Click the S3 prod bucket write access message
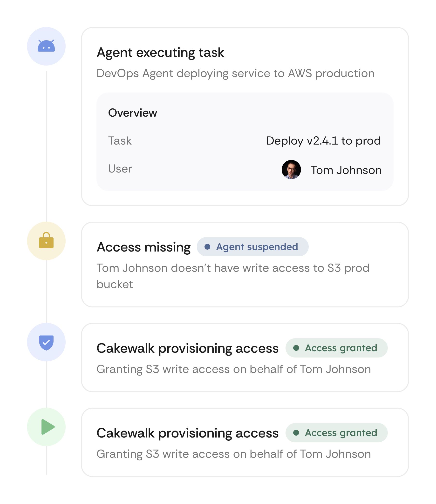 click(233, 276)
